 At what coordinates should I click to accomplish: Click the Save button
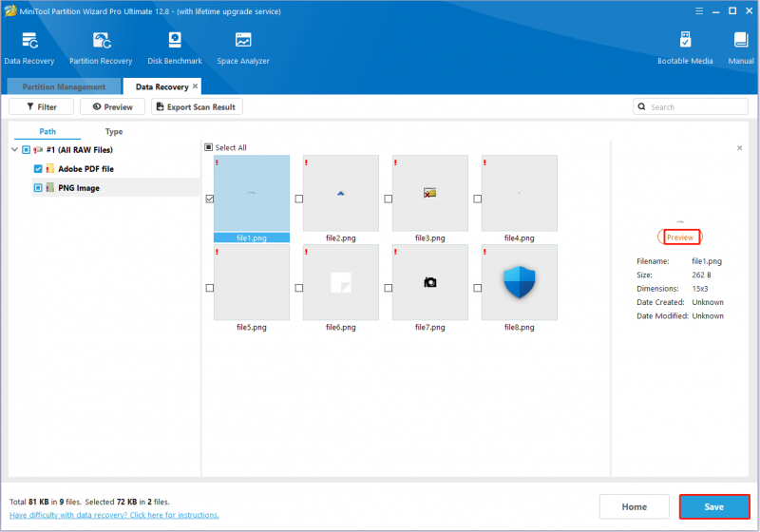coord(714,506)
